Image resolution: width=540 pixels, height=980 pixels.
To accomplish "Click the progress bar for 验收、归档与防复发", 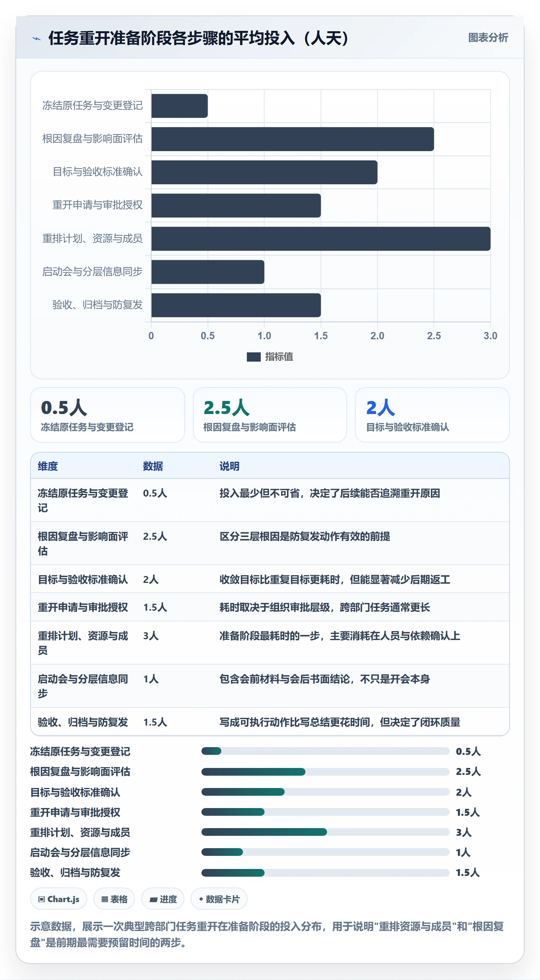I will coord(326,873).
